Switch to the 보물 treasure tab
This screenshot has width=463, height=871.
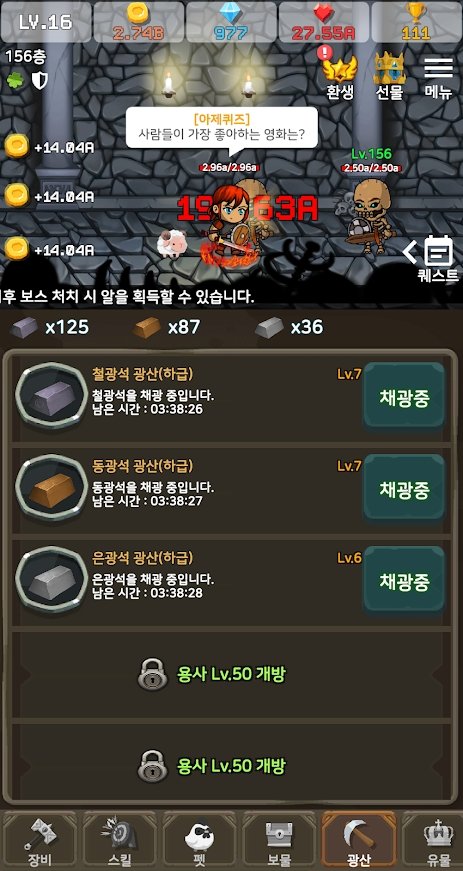point(279,840)
